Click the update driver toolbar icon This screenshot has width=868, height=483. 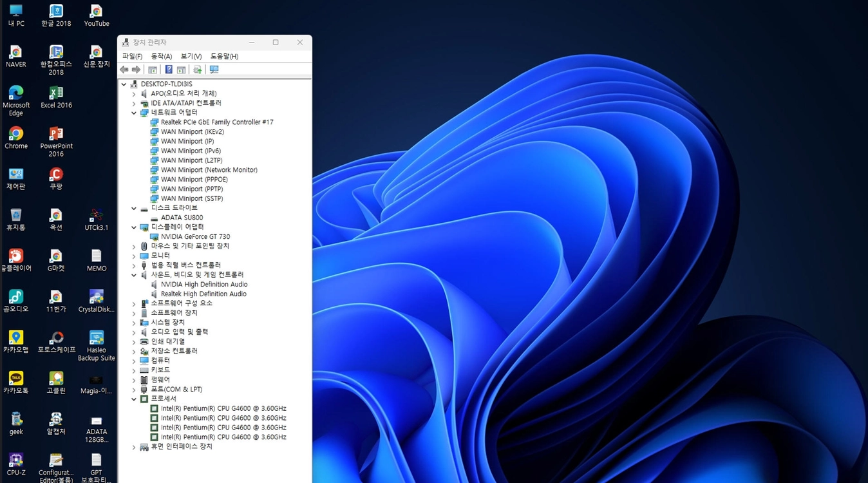click(198, 70)
